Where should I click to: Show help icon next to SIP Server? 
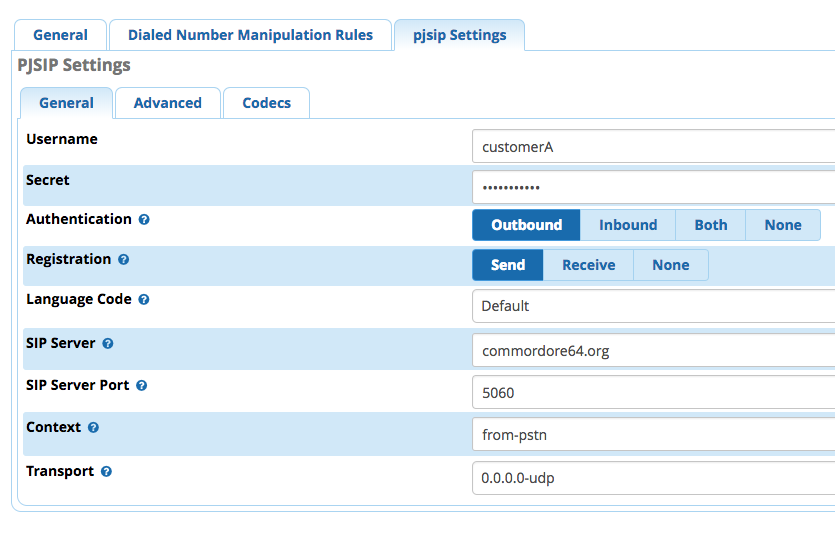(x=108, y=343)
